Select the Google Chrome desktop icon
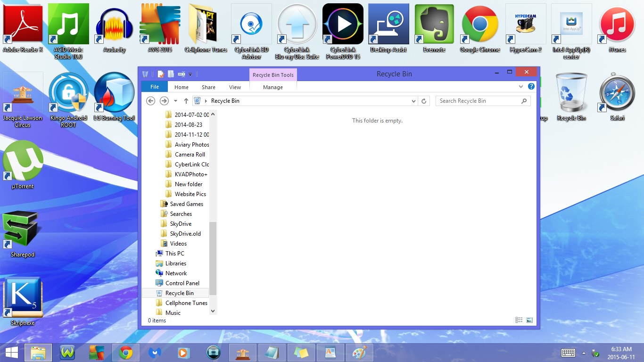This screenshot has height=362, width=644. tap(480, 28)
